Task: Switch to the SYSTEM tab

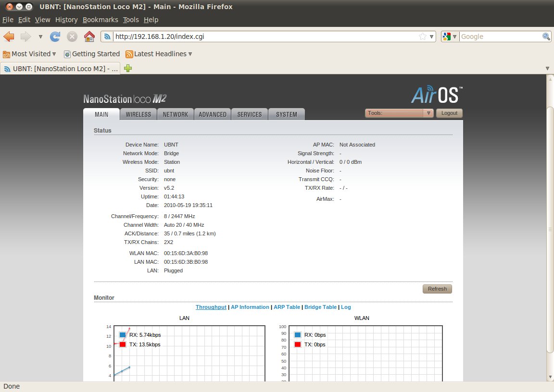Action: [x=287, y=114]
